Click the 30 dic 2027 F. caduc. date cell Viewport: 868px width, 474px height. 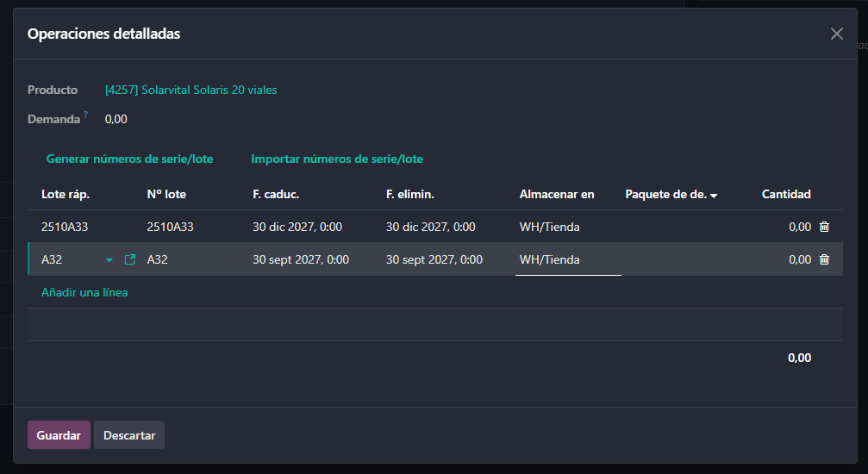[x=297, y=227]
